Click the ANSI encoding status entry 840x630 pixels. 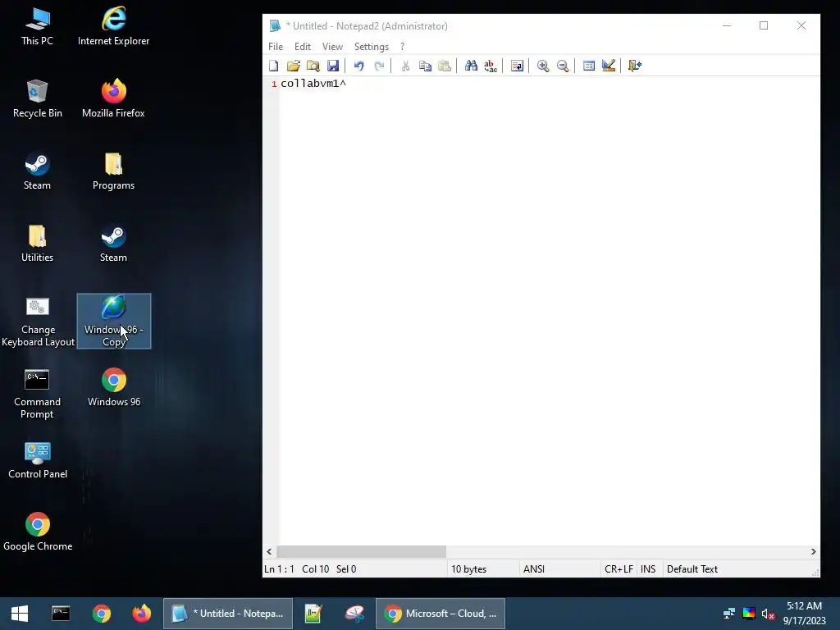click(x=534, y=569)
